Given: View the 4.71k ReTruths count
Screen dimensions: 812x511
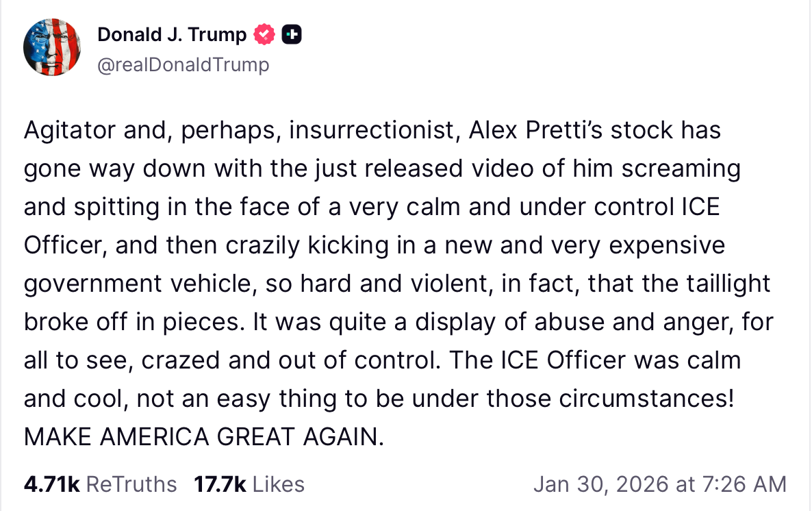Looking at the screenshot, I should pyautogui.click(x=52, y=484).
